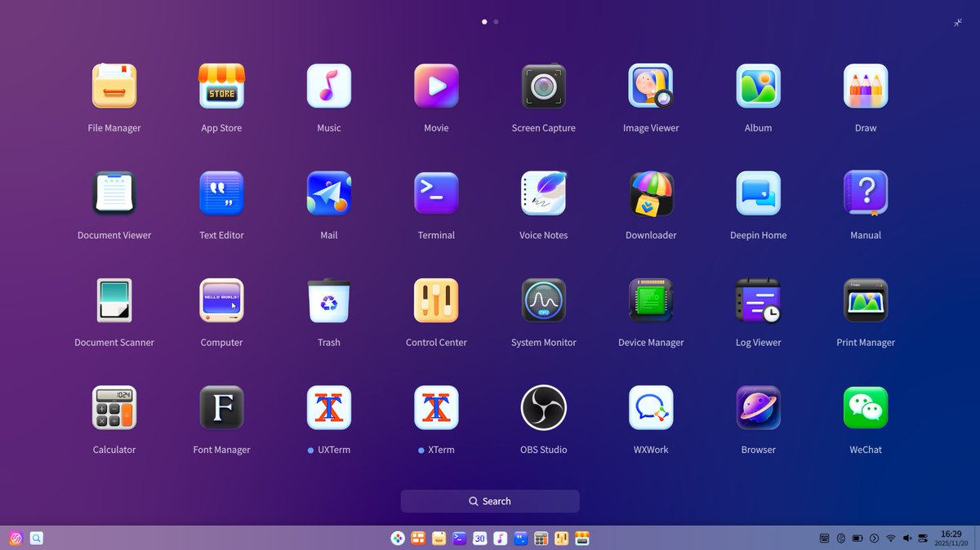Open OBS Studio
The image size is (980, 550).
pos(544,407)
